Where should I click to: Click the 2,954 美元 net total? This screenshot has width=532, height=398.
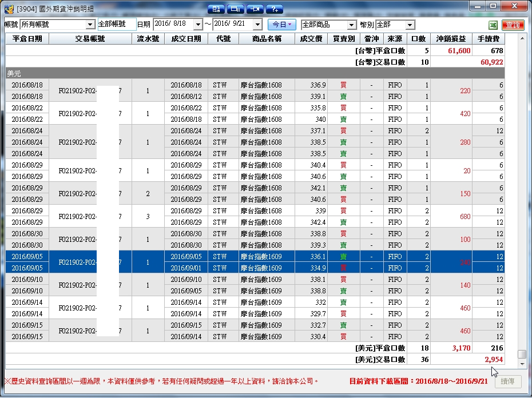click(x=494, y=359)
